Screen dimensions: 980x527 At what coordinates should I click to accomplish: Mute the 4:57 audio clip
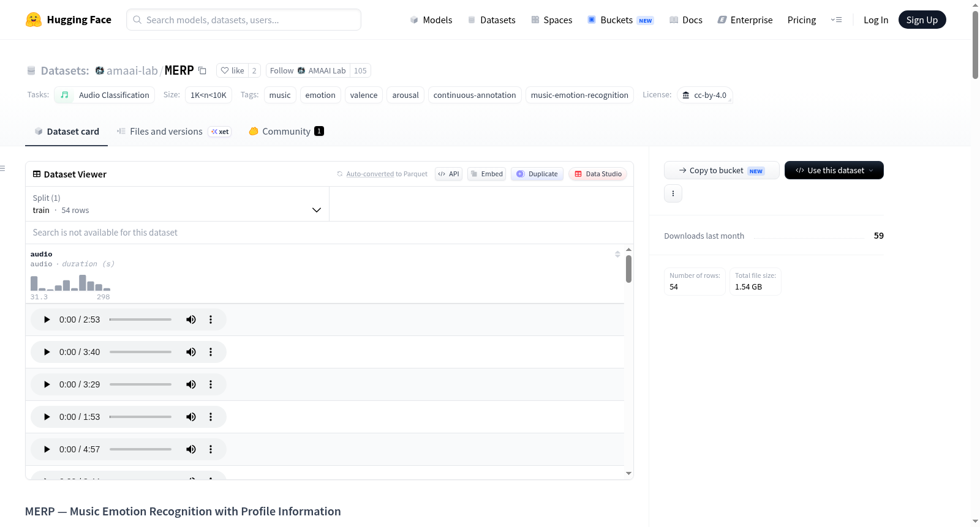point(191,449)
